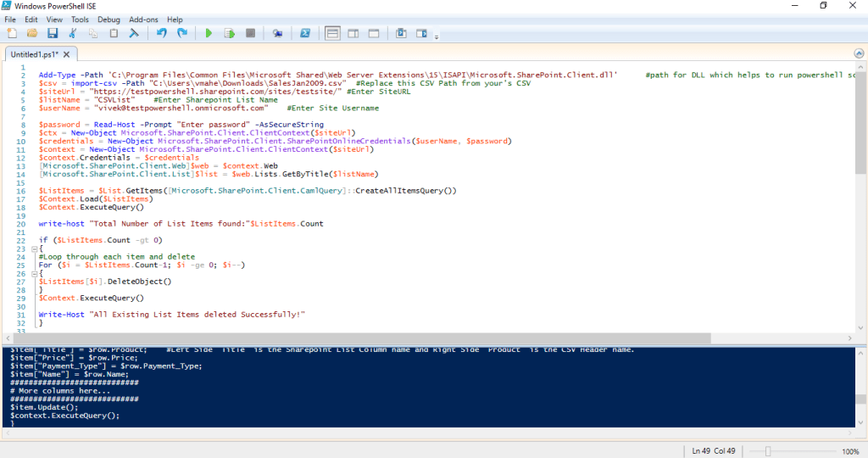This screenshot has width=868, height=458.
Task: Collapse the For loop block at line 26
Action: (x=34, y=274)
